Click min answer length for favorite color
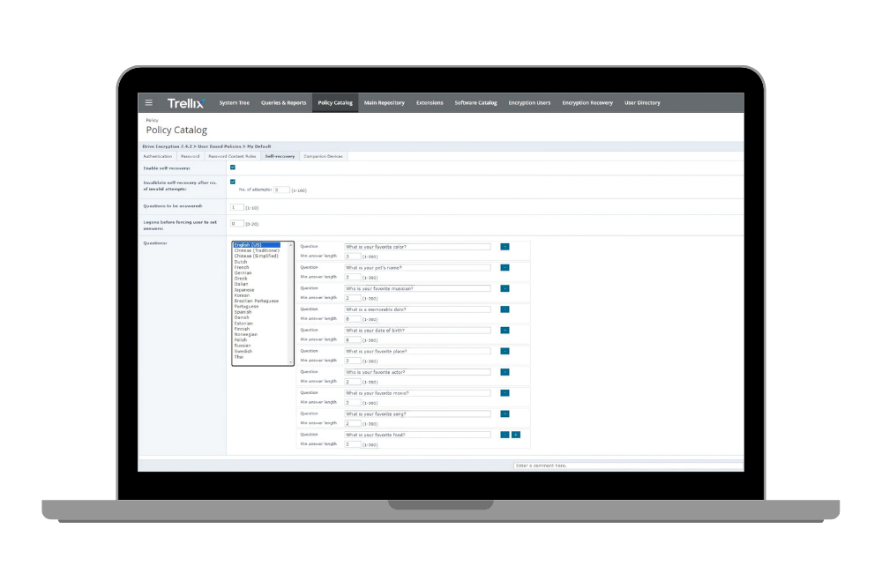The width and height of the screenshot is (882, 588). pos(353,257)
